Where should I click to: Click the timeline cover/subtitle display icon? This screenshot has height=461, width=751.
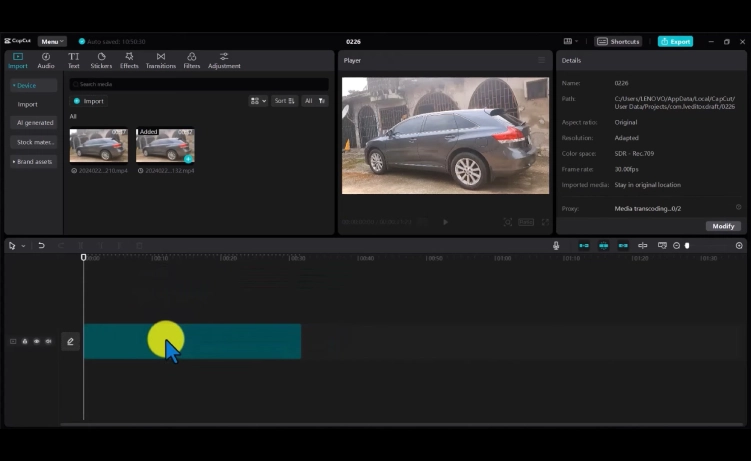662,246
